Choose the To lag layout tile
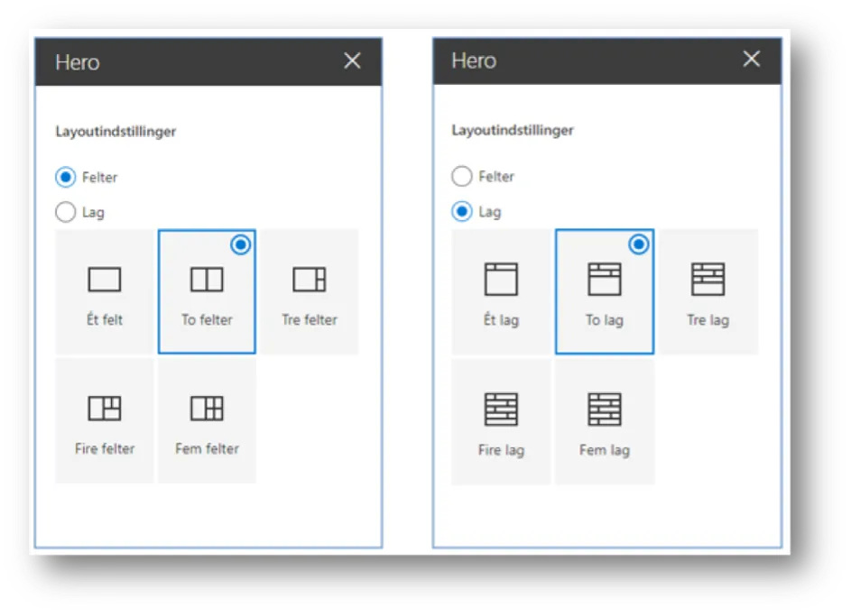Viewport: 851px width, 616px height. pyautogui.click(x=605, y=291)
